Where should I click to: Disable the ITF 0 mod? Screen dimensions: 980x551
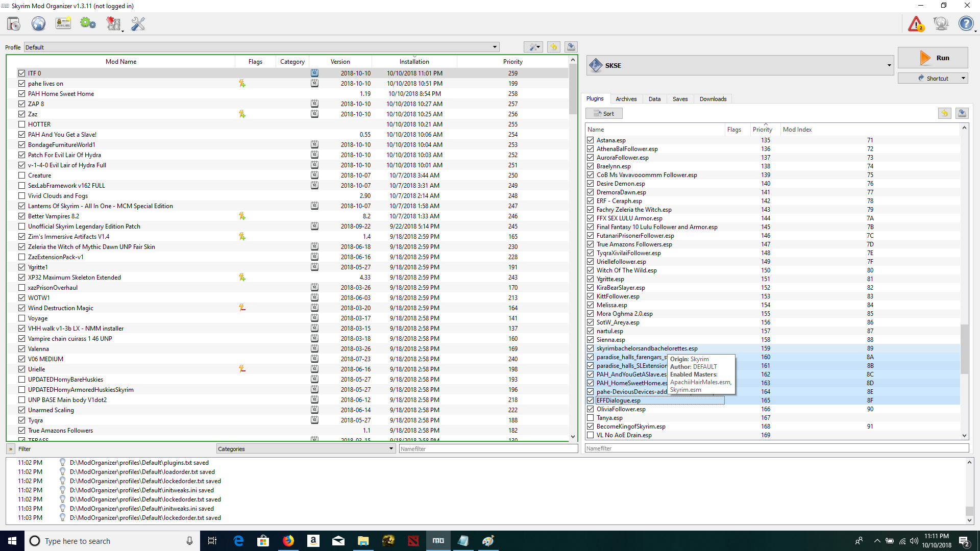21,73
